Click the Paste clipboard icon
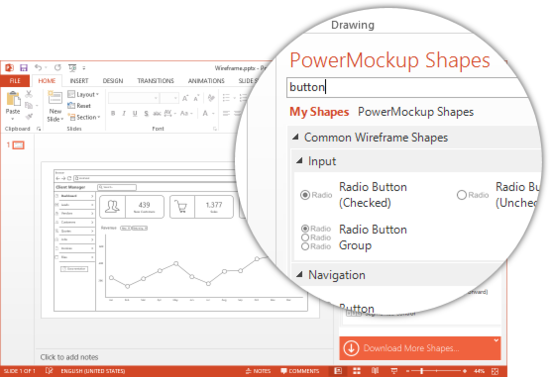 coord(13,98)
